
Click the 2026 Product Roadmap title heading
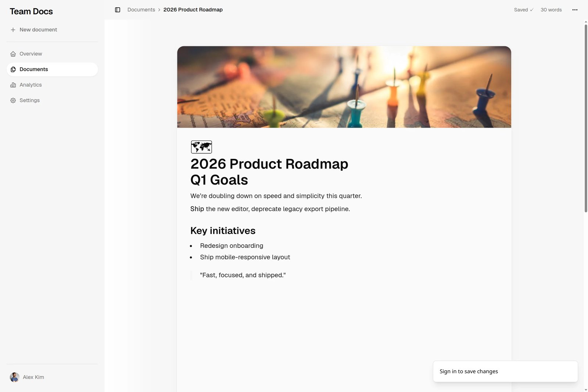point(269,164)
